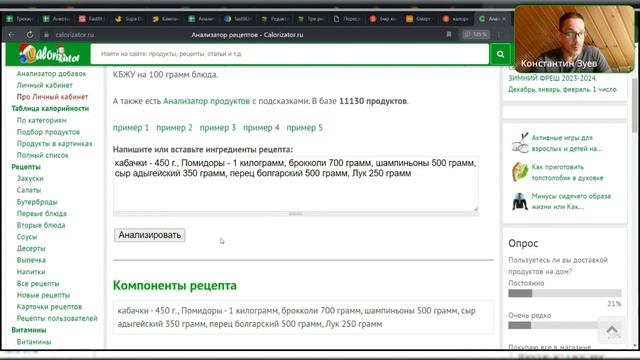Viewport: 640px width, 360px height.
Task: Open Вторые блюда link
Action: click(41, 225)
